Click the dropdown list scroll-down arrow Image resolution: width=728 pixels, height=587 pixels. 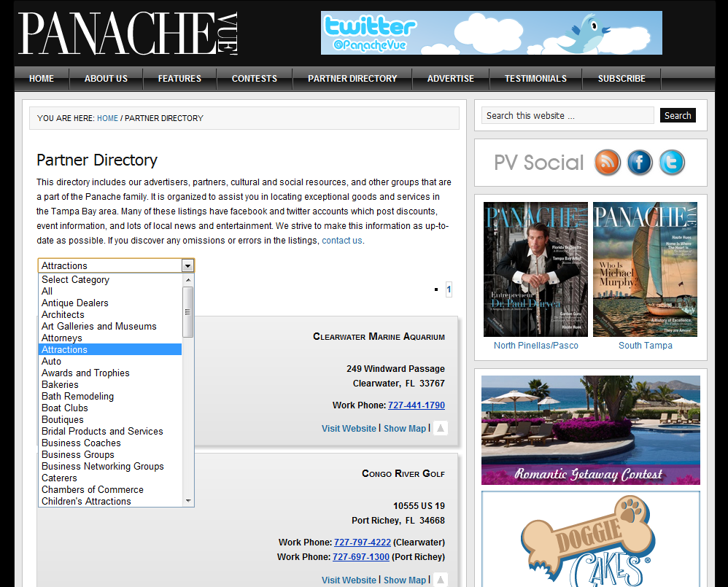point(188,501)
